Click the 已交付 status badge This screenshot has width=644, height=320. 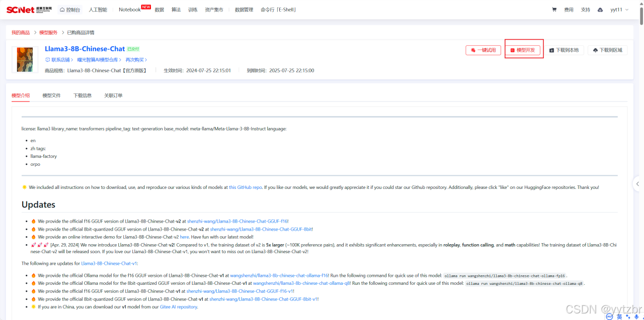click(x=133, y=49)
